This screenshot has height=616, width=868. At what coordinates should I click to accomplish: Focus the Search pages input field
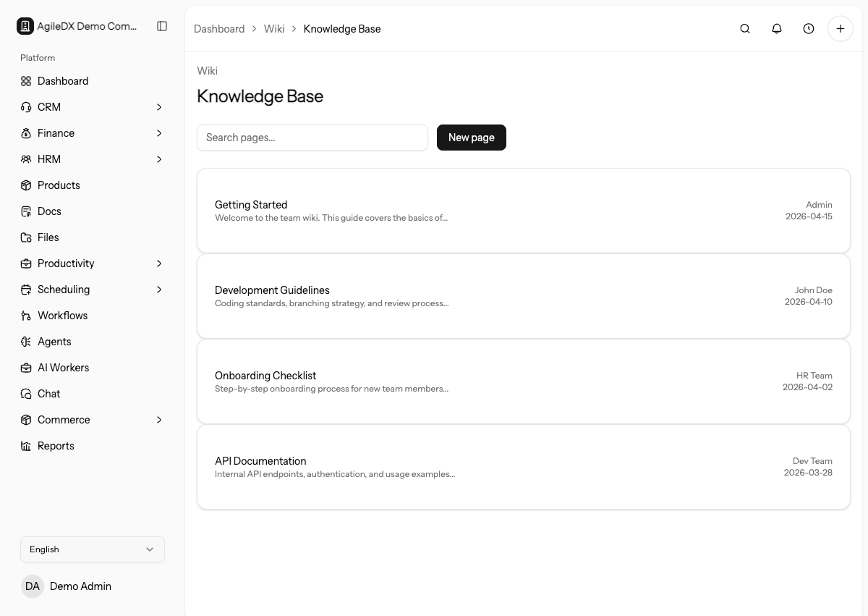tap(312, 138)
